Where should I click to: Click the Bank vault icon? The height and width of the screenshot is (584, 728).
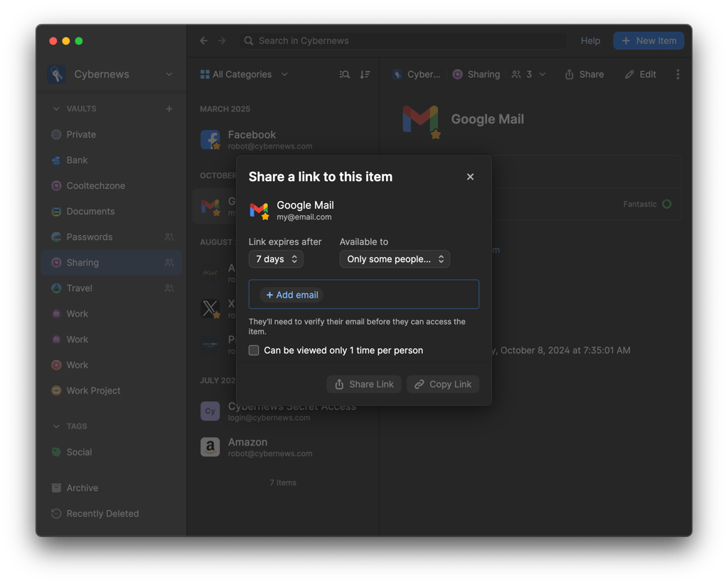[56, 160]
